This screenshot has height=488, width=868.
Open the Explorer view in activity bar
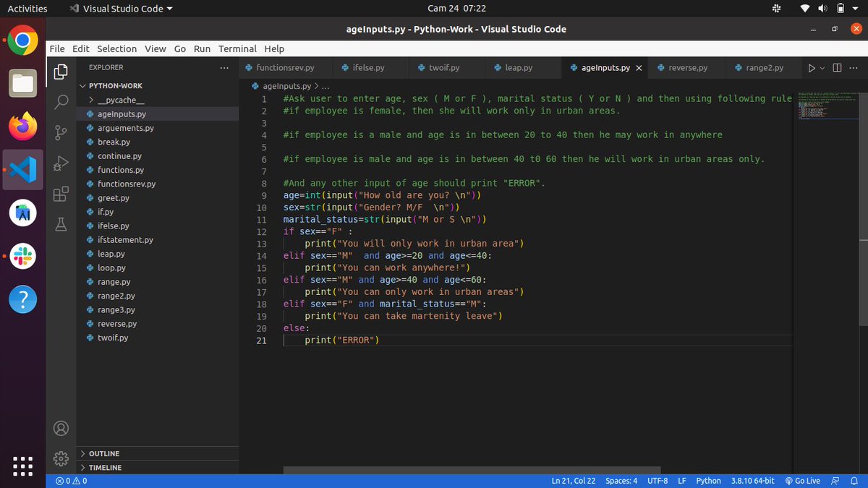click(x=61, y=72)
